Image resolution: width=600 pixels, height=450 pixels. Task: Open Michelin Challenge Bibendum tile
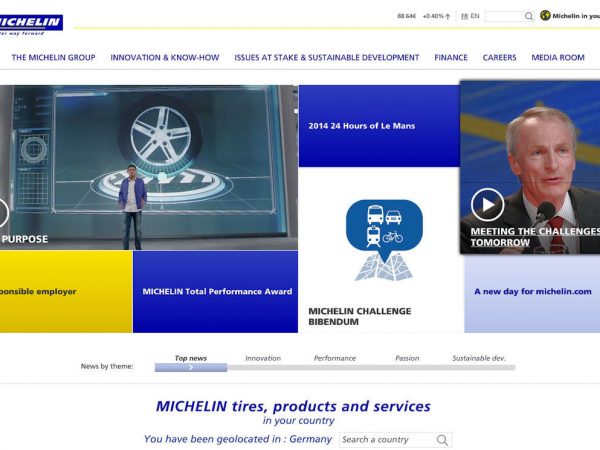tap(381, 250)
